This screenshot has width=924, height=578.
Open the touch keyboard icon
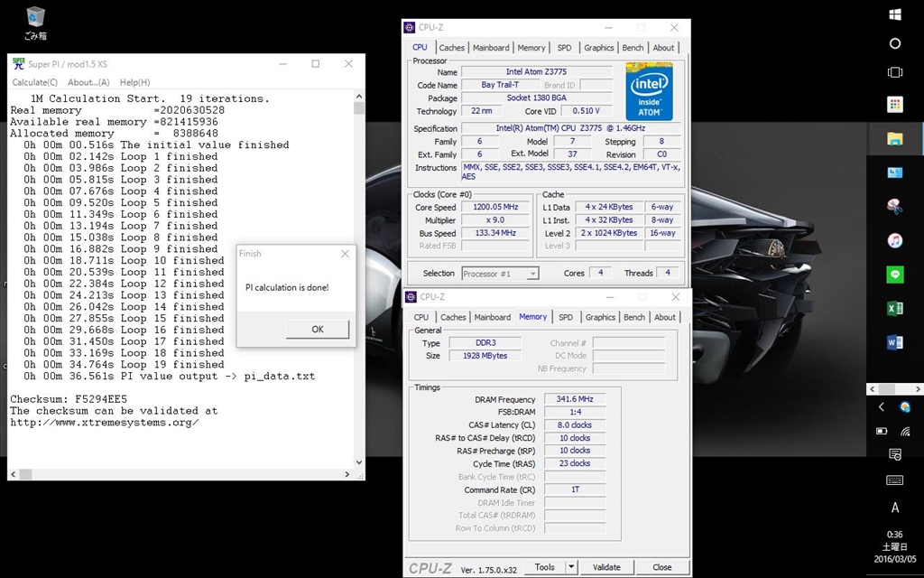point(894,480)
